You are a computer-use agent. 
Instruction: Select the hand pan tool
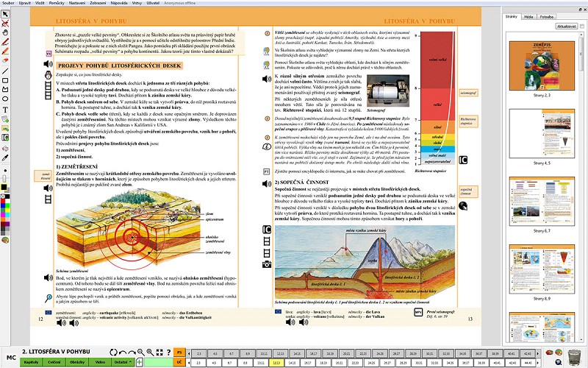[x=5, y=32]
